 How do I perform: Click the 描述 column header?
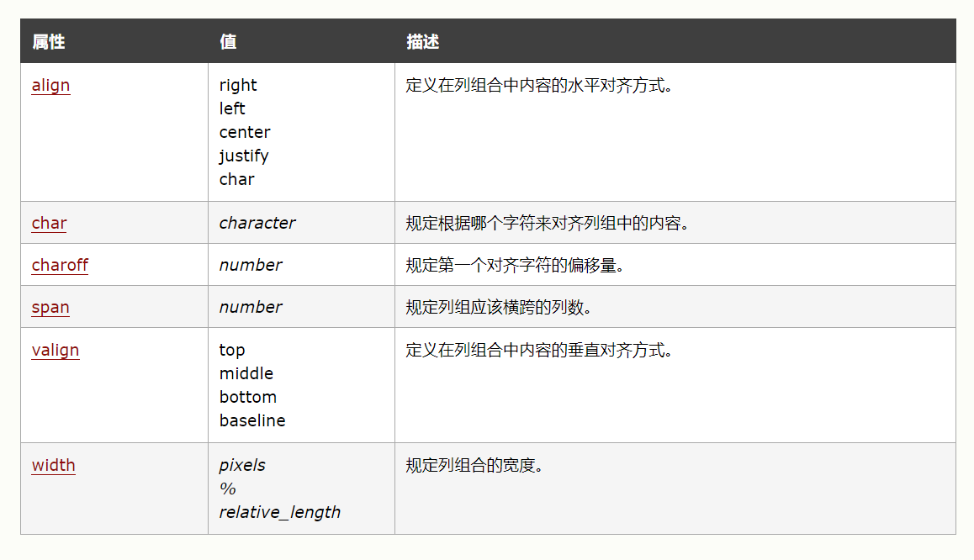[x=422, y=41]
